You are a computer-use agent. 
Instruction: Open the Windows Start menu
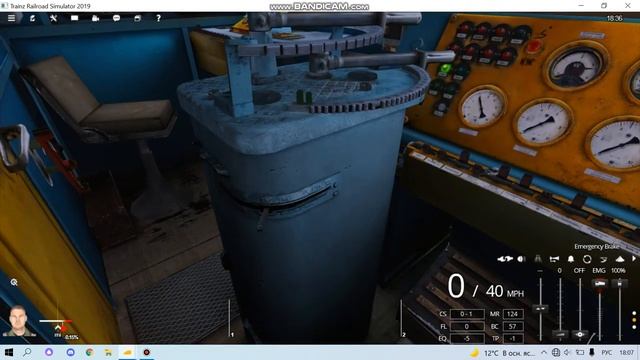8,352
